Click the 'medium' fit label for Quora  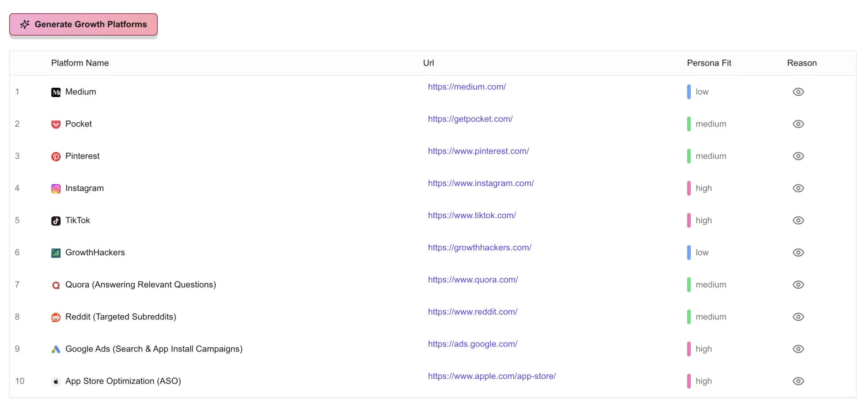pos(711,285)
